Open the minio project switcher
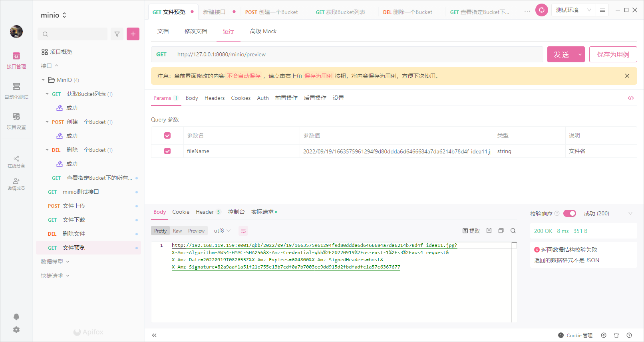Screen dimensions: 644x342 coord(54,15)
